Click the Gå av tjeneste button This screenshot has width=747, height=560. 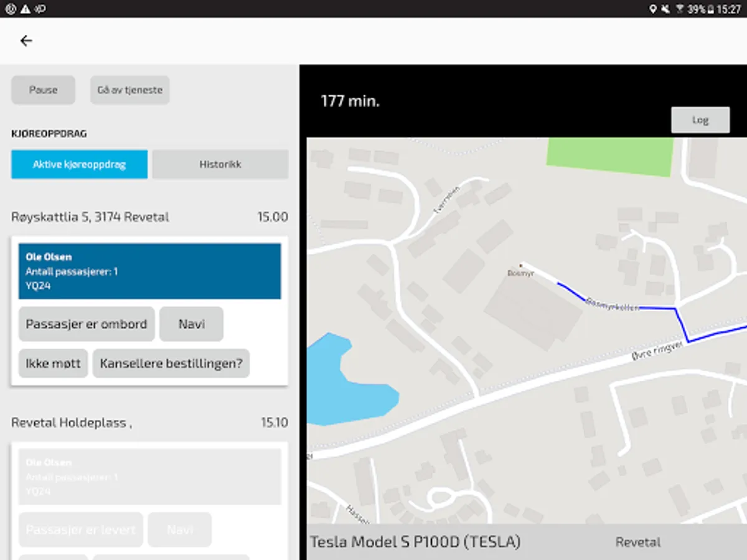pos(129,90)
